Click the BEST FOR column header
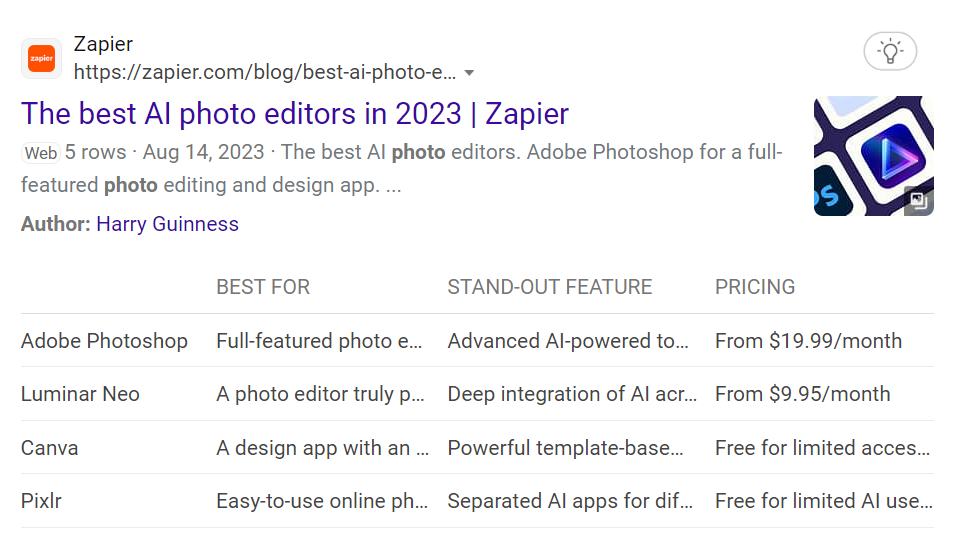The width and height of the screenshot is (973, 539). [x=263, y=287]
